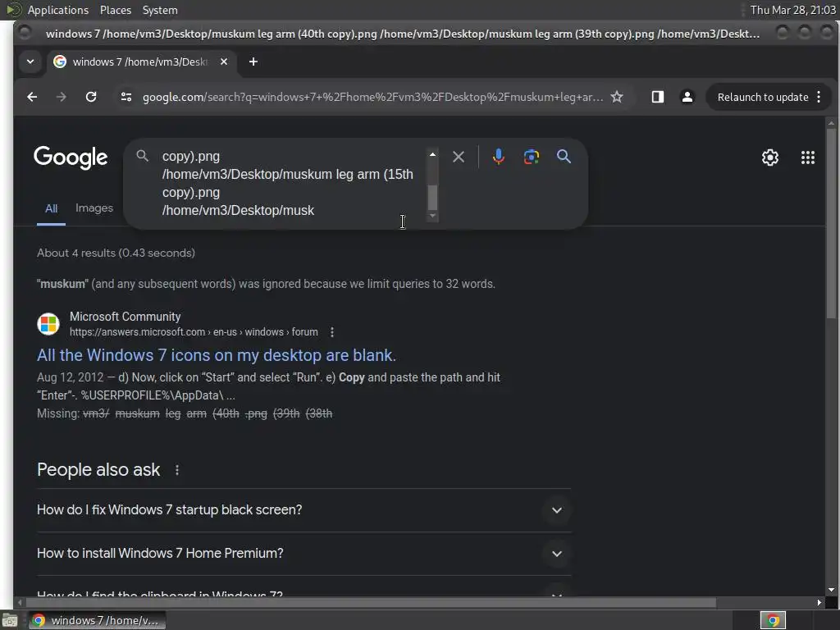Open the Chrome side panel
840x630 pixels.
pos(657,97)
